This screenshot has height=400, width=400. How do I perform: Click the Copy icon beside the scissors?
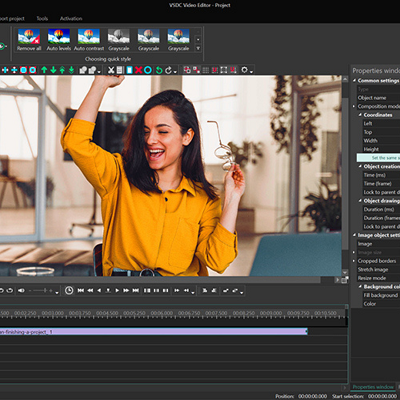coord(120,70)
